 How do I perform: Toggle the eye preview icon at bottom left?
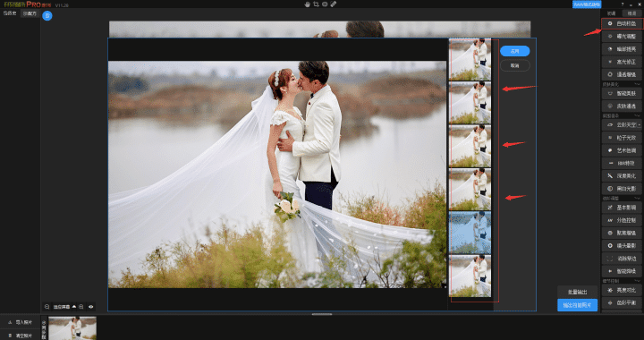[90, 307]
